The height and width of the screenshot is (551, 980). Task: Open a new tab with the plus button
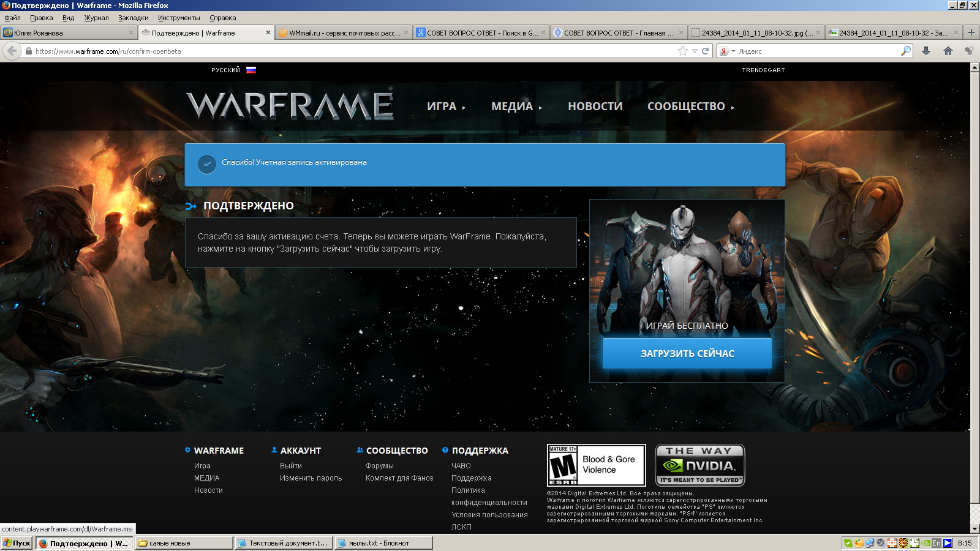tap(971, 32)
